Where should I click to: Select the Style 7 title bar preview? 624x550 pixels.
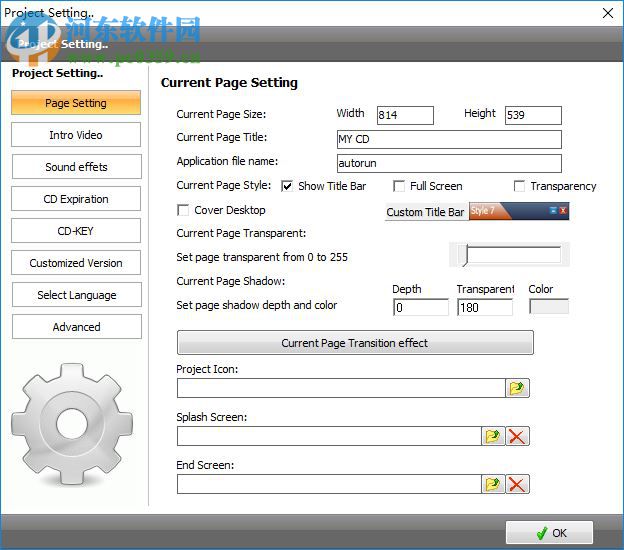[x=519, y=211]
